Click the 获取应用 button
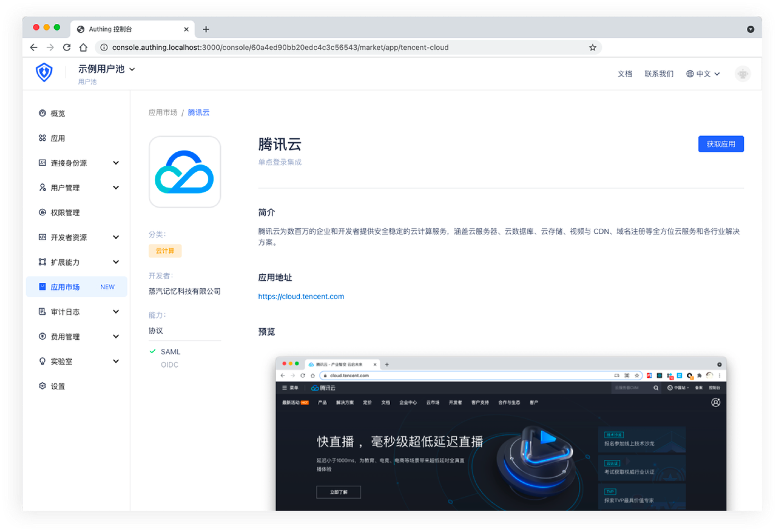The height and width of the screenshot is (532, 778). (x=720, y=144)
